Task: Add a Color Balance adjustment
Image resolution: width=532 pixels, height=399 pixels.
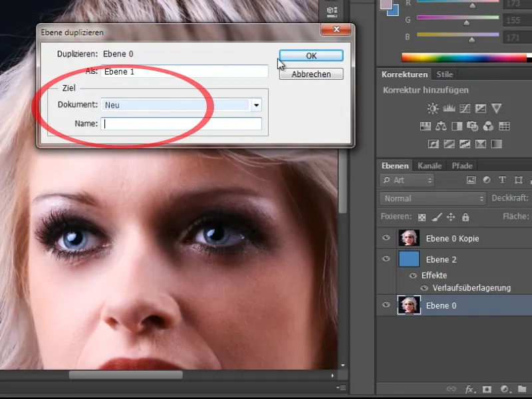Action: tap(441, 126)
